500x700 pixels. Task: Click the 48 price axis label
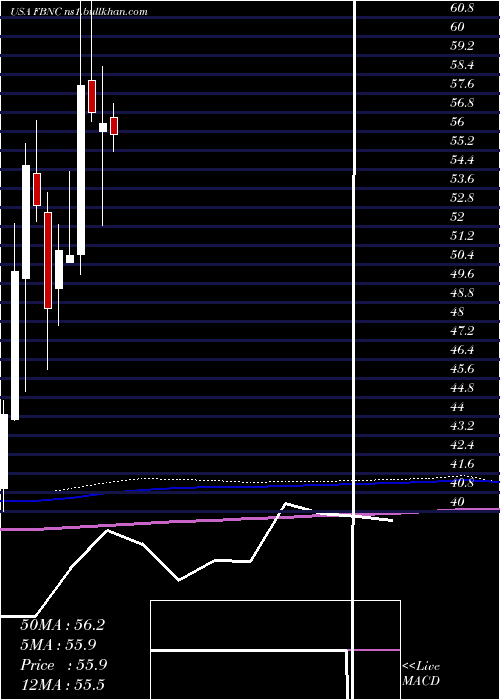pyautogui.click(x=458, y=312)
